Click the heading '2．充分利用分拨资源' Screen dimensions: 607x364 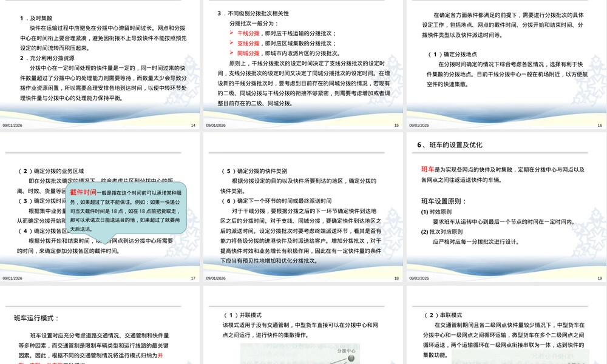[x=47, y=58]
